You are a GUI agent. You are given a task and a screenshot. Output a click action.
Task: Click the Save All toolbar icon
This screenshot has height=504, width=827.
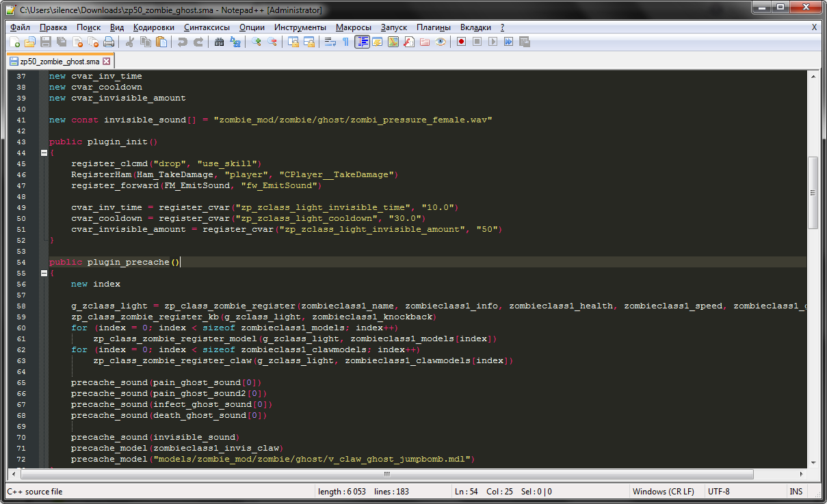[62, 42]
